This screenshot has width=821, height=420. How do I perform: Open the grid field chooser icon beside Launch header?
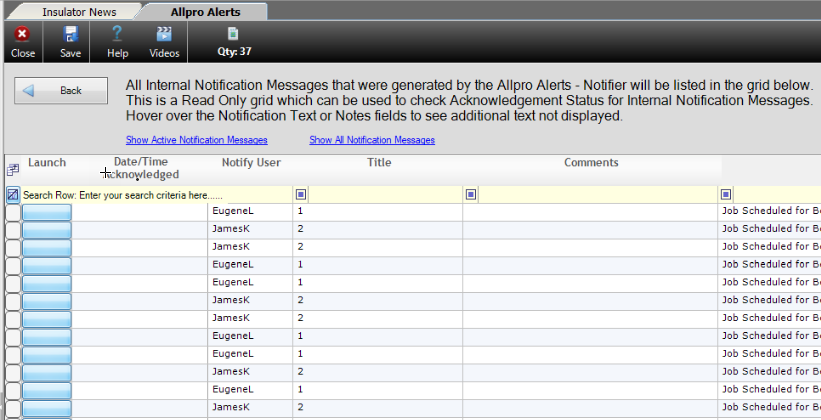(13, 170)
